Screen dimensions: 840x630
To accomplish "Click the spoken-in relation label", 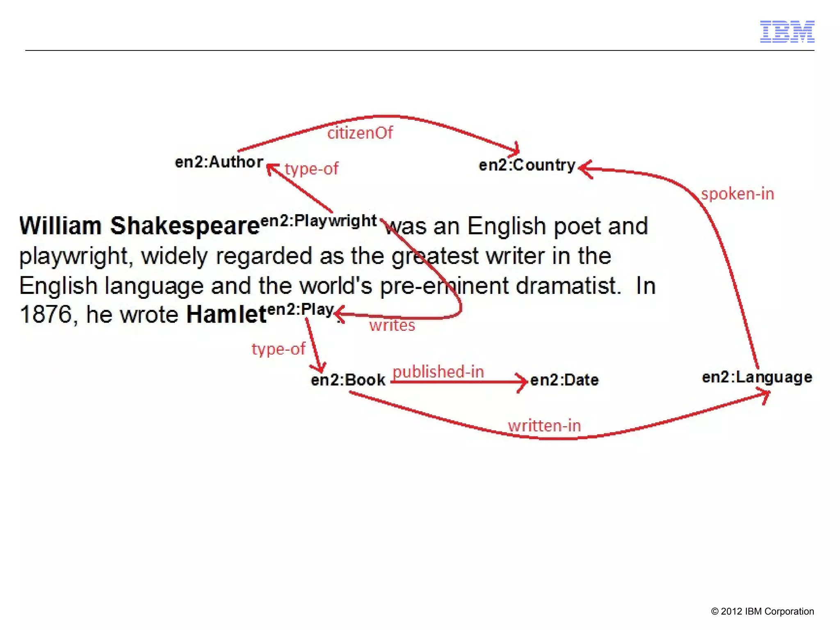I will tap(737, 194).
